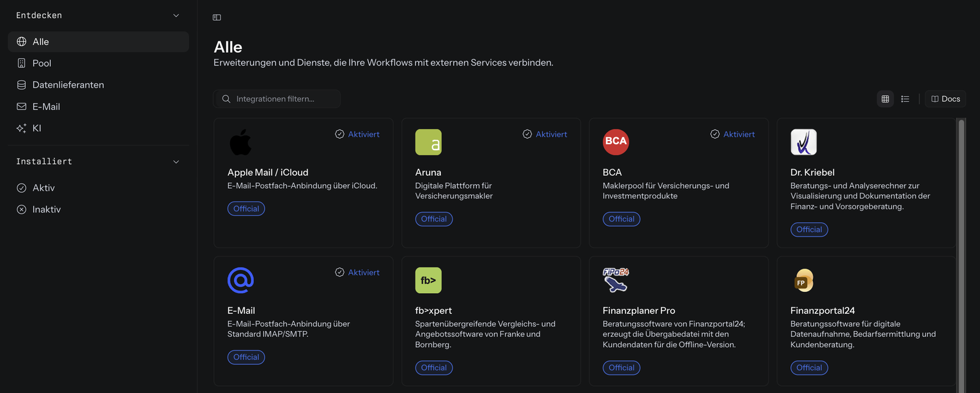Show Inaktiv installed integrations

[98, 209]
